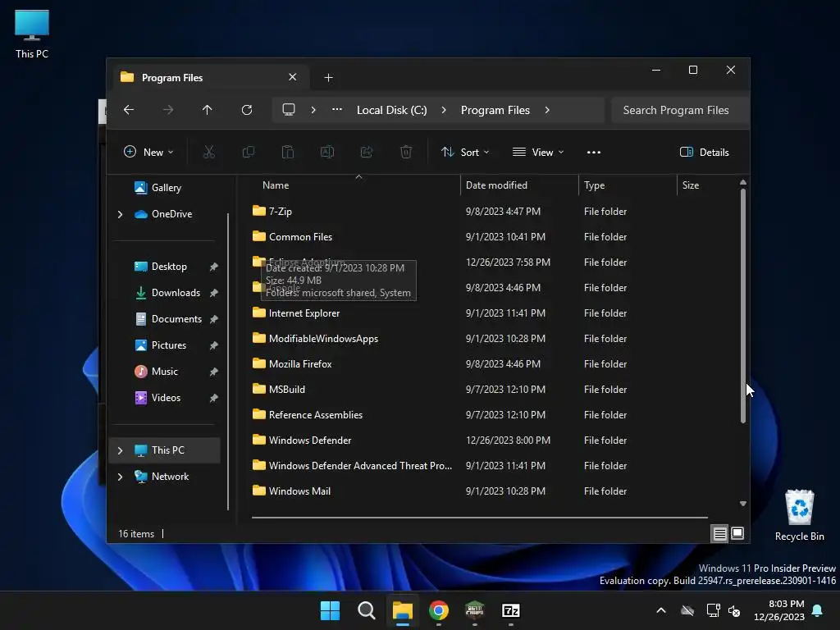
Task: Open Videos in Quick access
Action: click(x=166, y=398)
